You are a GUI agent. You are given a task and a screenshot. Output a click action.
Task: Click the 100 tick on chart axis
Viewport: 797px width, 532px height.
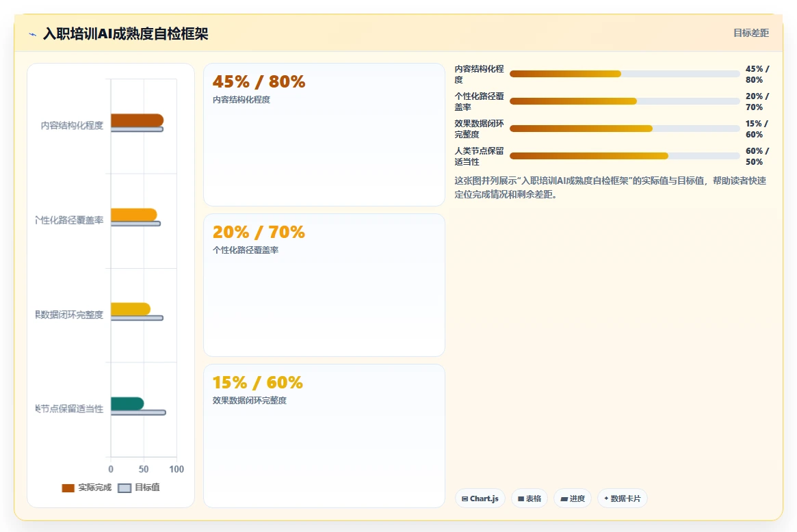click(x=177, y=469)
